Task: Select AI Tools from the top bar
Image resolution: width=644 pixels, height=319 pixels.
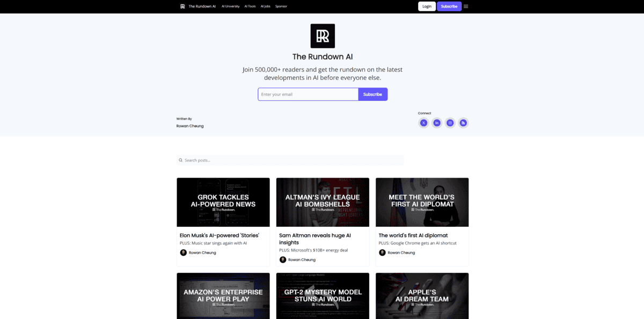Action: (250, 6)
